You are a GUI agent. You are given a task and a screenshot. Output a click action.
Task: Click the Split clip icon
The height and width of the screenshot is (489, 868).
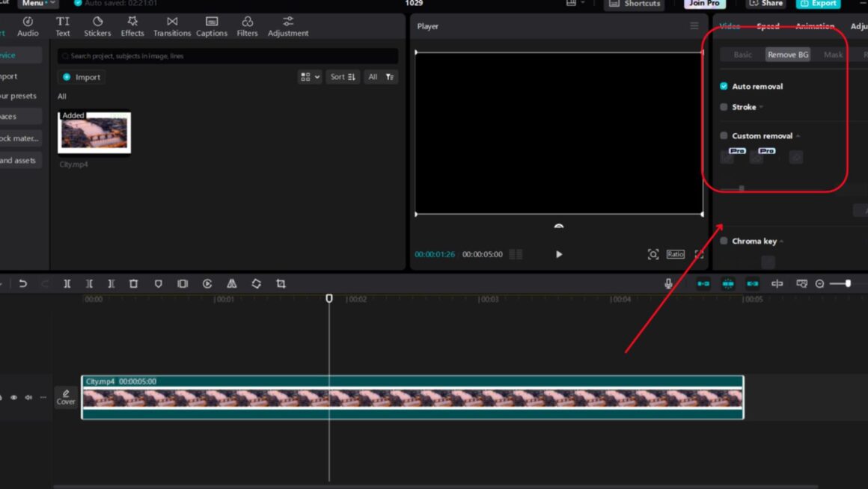pos(67,284)
